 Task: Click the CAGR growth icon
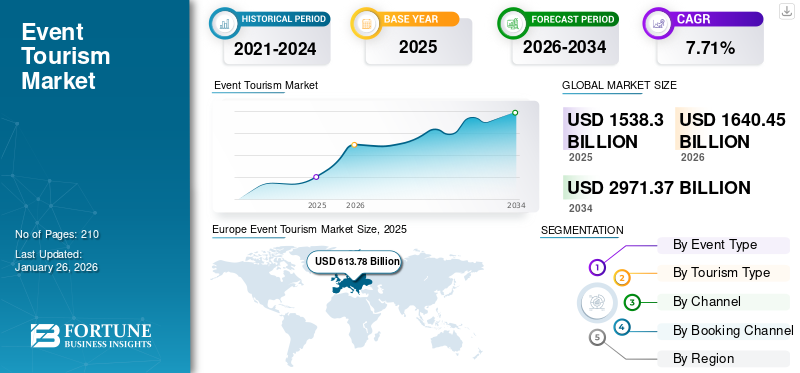pos(658,23)
